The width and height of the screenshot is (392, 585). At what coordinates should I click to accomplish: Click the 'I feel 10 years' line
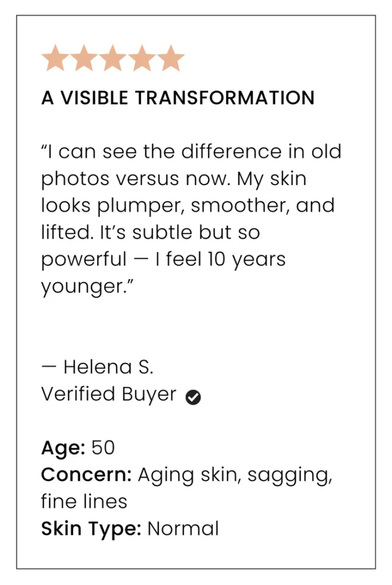point(224,259)
